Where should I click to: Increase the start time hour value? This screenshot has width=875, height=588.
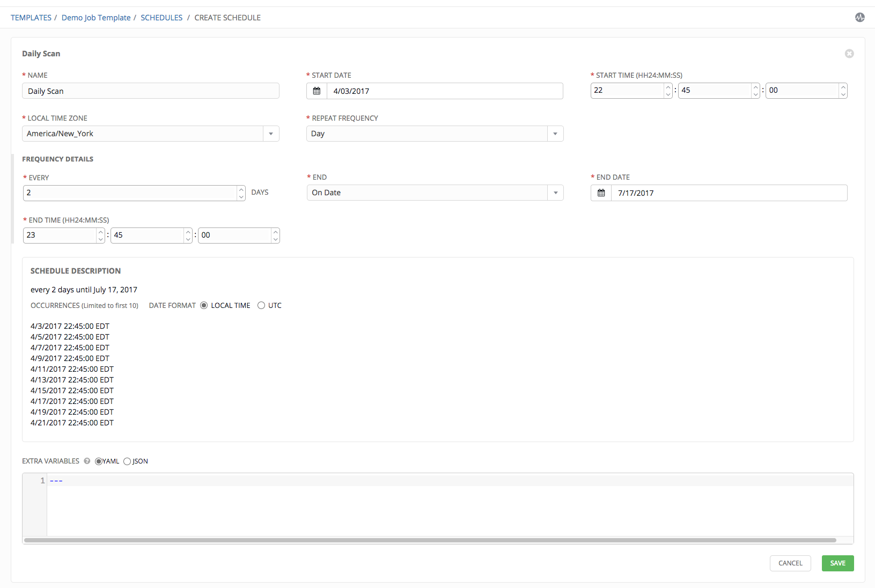pos(668,87)
